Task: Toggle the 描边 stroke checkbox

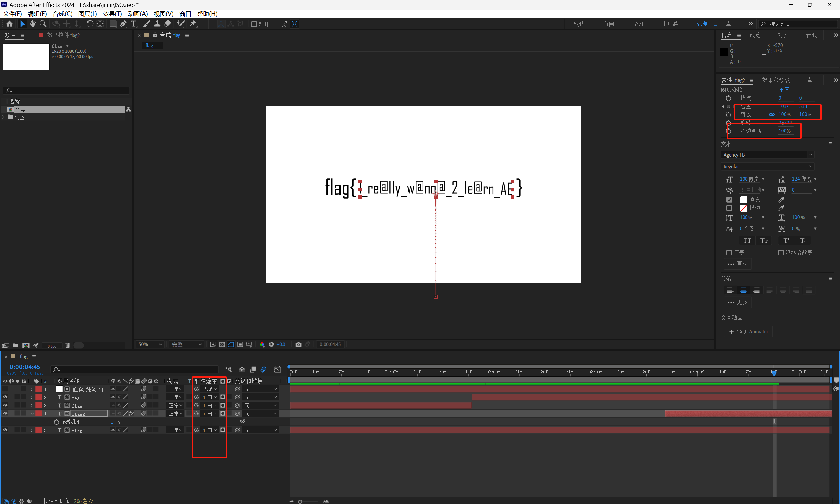Action: [729, 208]
